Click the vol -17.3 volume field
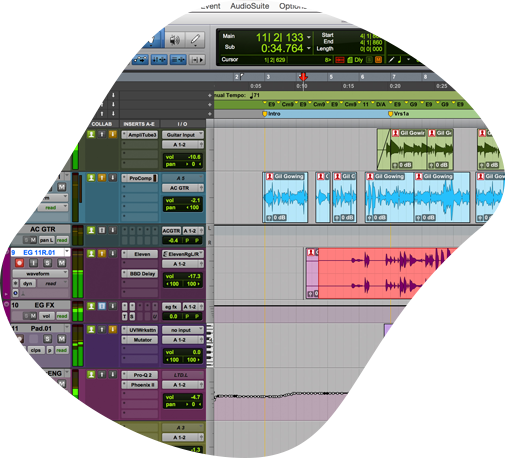This screenshot has height=458, width=505. [x=183, y=276]
